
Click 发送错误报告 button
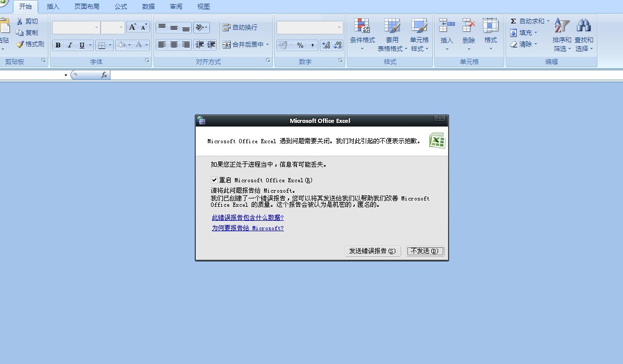click(372, 251)
